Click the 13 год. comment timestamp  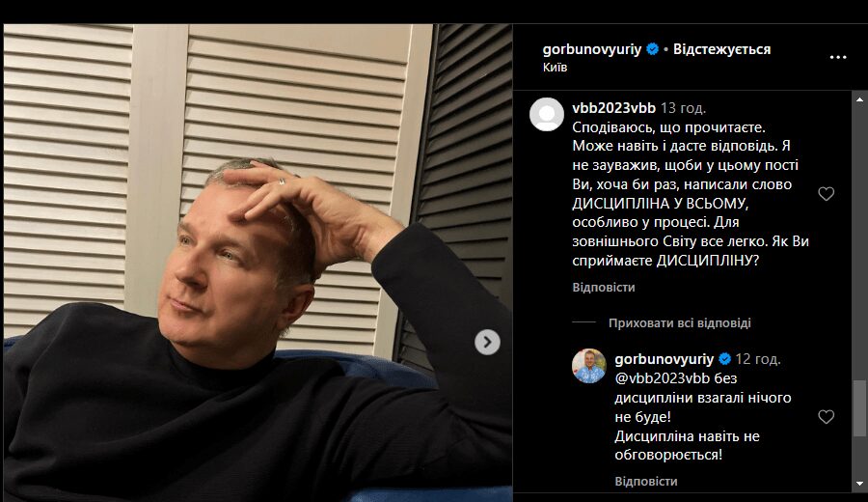[683, 108]
